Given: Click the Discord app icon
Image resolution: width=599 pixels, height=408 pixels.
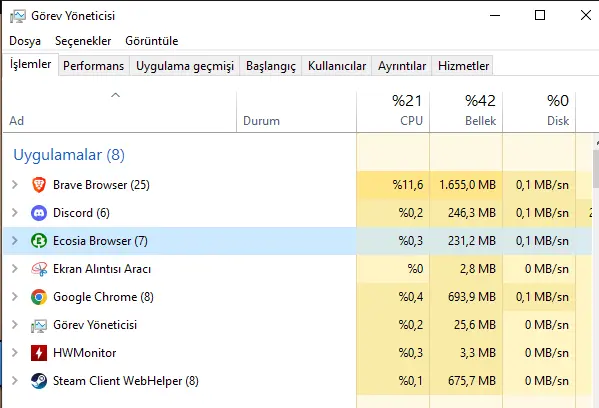Looking at the screenshot, I should coord(39,213).
